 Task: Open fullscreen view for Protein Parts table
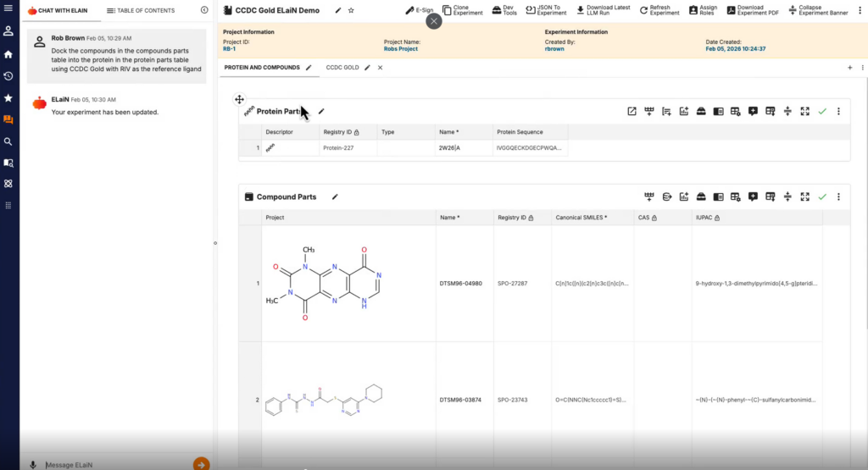(x=804, y=111)
